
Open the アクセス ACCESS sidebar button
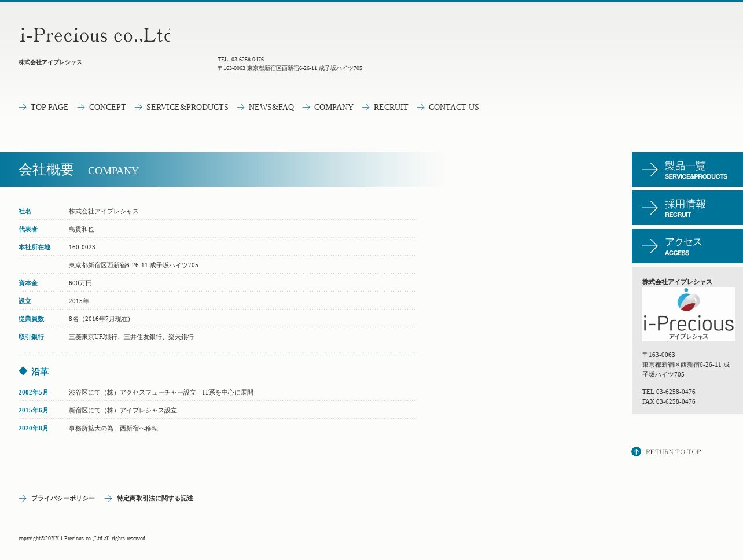click(x=687, y=246)
